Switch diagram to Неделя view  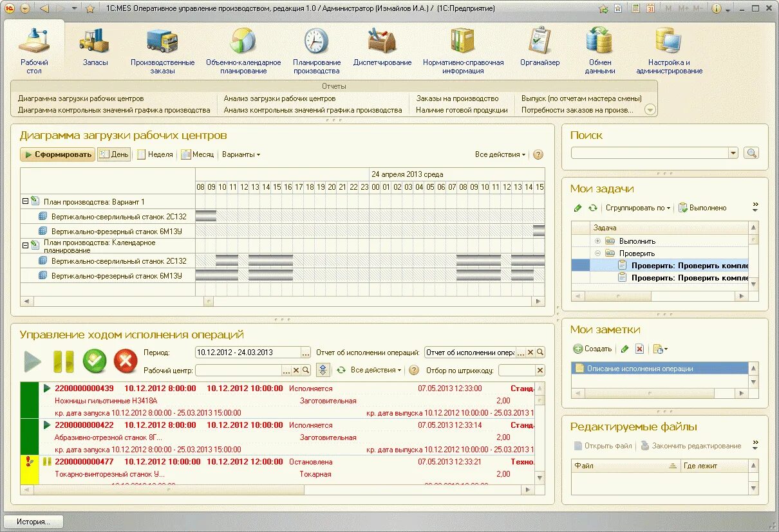155,154
